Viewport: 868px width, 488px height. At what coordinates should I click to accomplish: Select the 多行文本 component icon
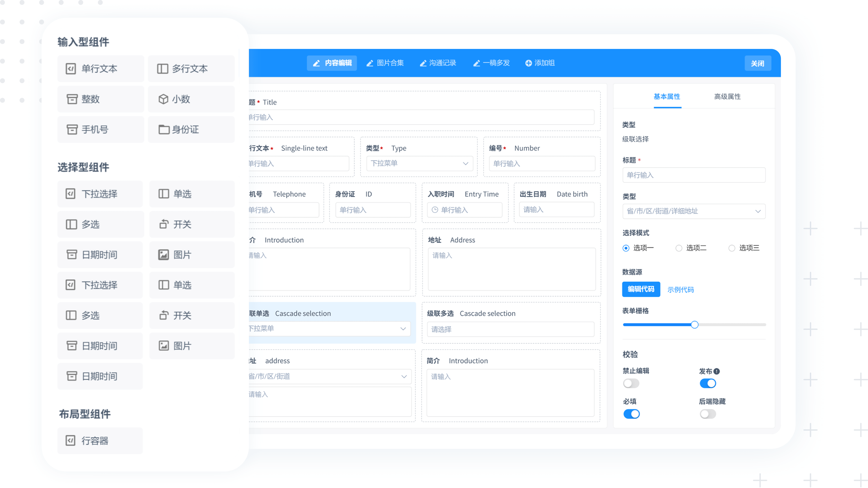coord(163,69)
